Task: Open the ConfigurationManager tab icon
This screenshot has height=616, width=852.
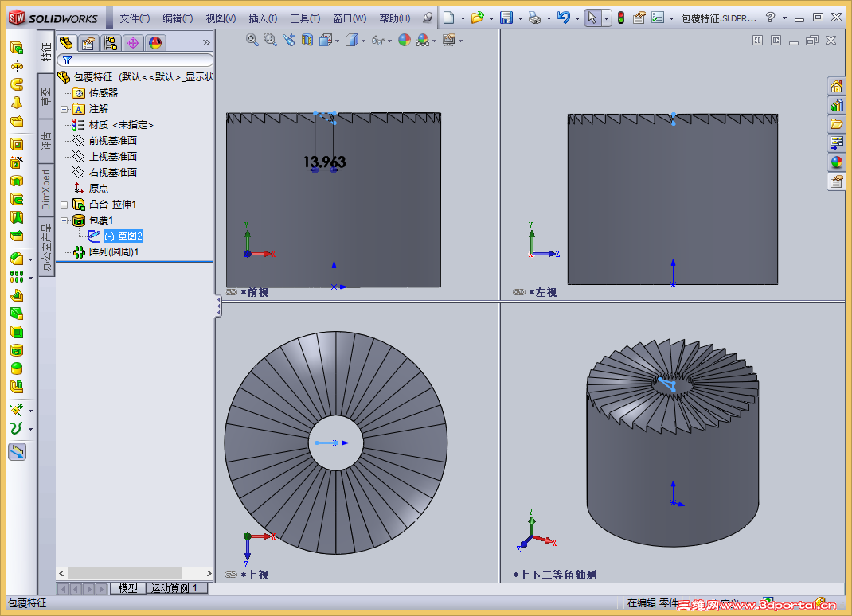Action: (111, 43)
